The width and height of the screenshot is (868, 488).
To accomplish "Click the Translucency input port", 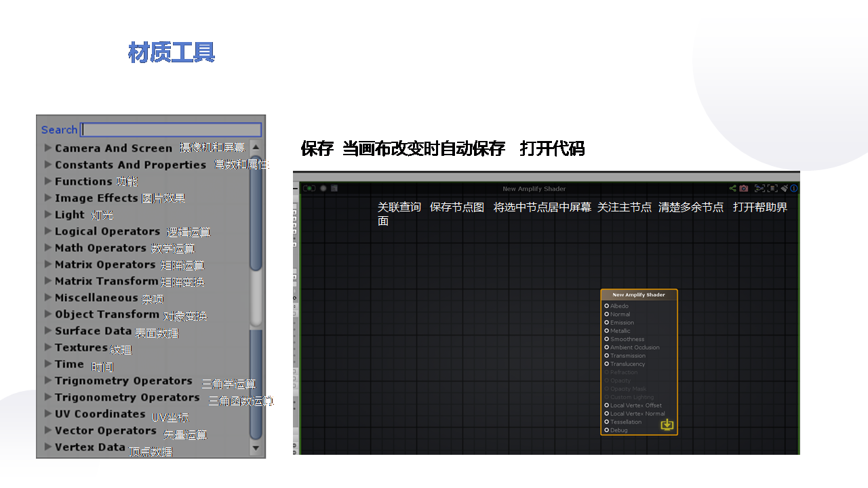I will pos(607,364).
